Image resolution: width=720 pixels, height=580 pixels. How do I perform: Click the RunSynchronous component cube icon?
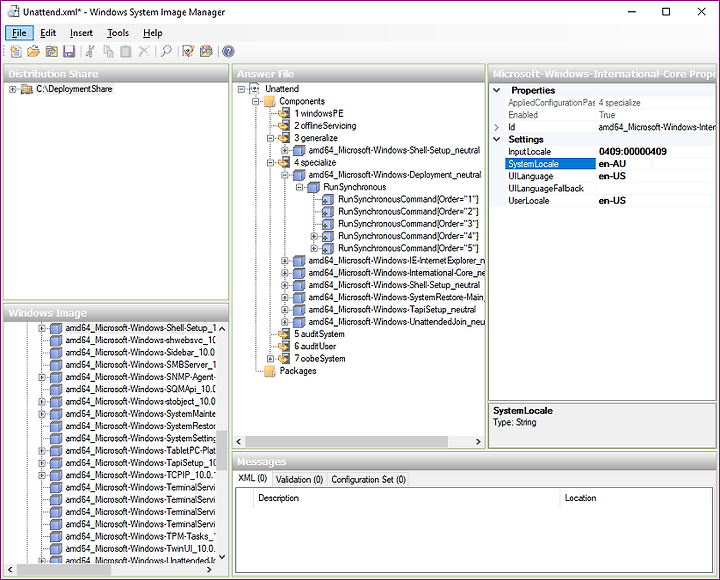point(314,187)
